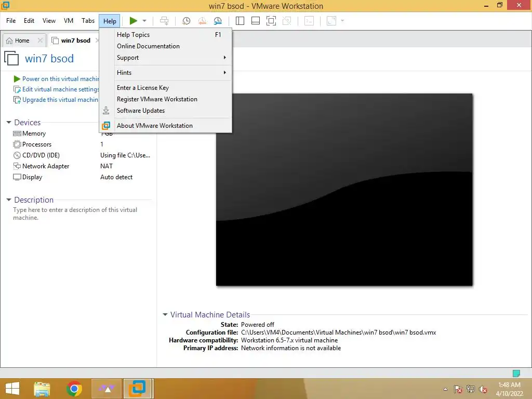
Task: Toggle the library sidebar view icon
Action: point(240,21)
